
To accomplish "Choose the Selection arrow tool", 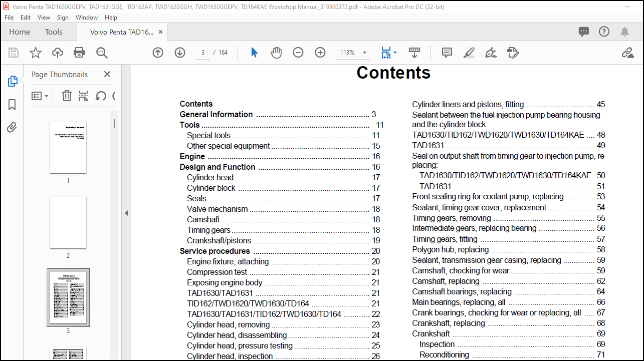I will point(254,53).
